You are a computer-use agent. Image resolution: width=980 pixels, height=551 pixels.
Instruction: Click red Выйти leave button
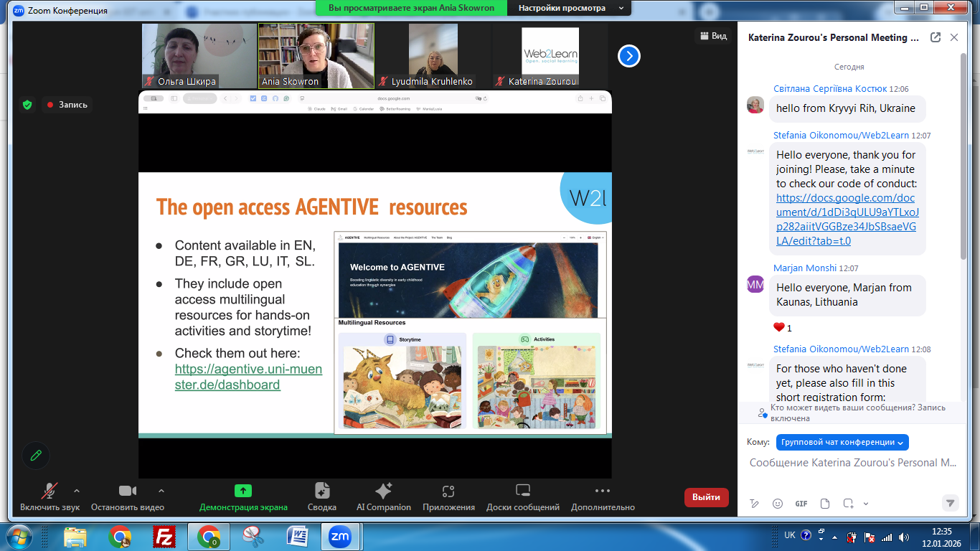point(706,497)
